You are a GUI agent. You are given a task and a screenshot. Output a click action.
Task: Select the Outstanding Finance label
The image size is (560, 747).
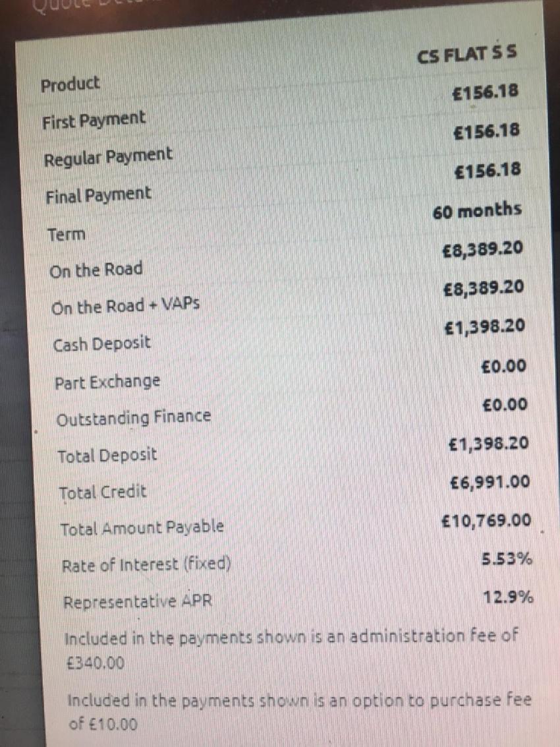pos(134,418)
